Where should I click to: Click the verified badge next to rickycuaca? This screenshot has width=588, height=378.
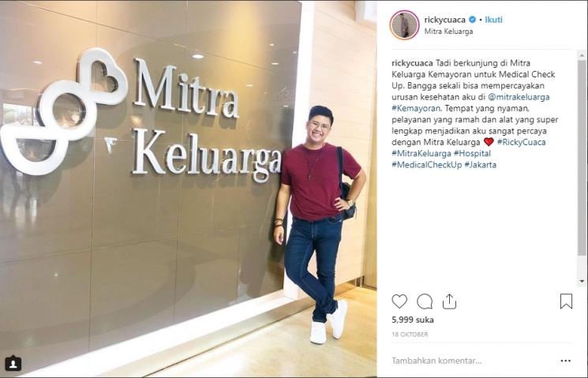472,20
